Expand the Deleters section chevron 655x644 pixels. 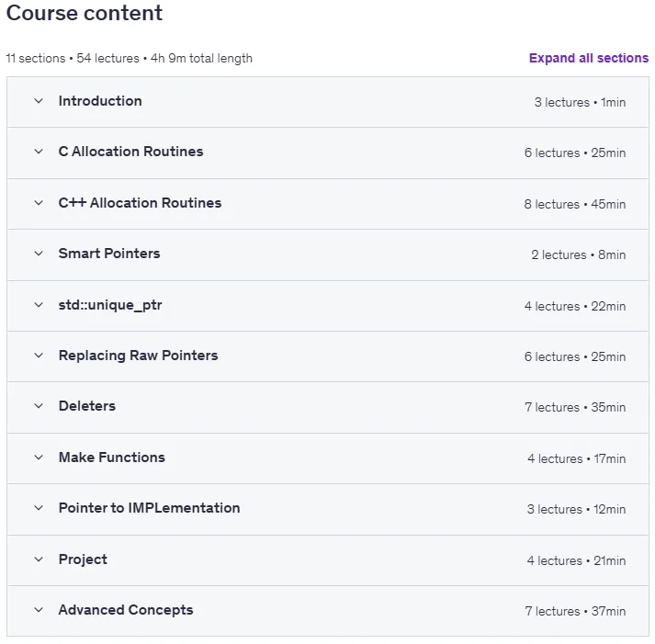pos(39,406)
